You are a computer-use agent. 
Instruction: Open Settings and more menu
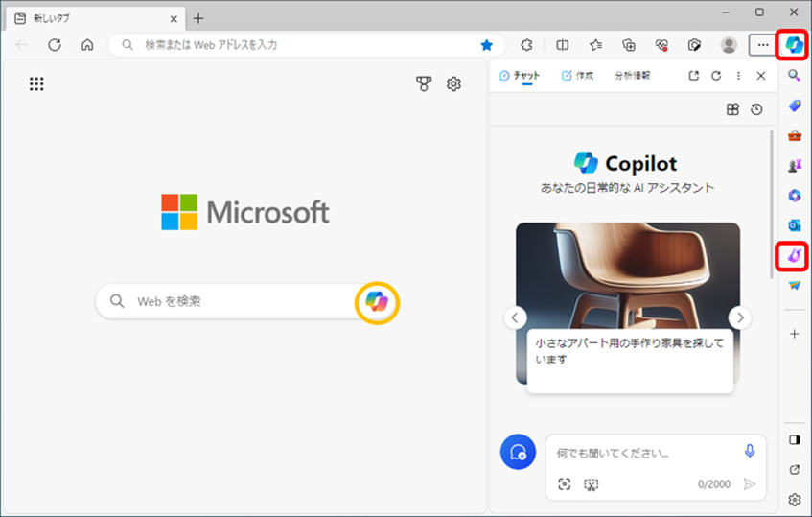pyautogui.click(x=762, y=45)
